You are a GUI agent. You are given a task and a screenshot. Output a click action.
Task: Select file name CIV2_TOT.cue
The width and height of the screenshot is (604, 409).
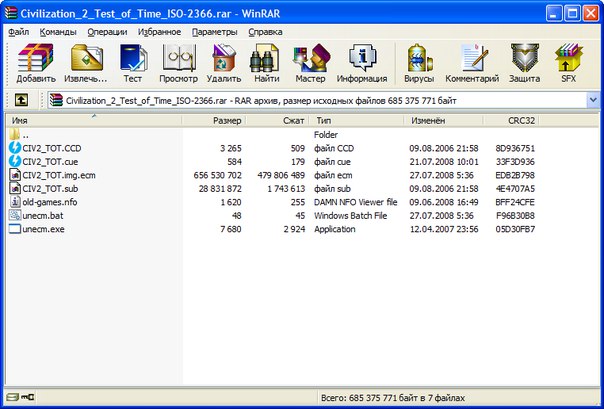tap(50, 162)
